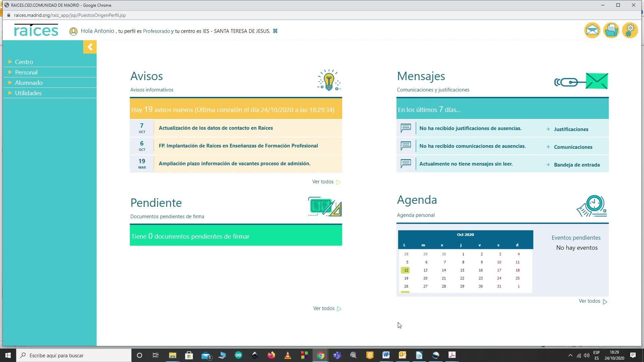Expand the Centro menu
Image resolution: width=644 pixels, height=362 pixels.
tap(24, 62)
